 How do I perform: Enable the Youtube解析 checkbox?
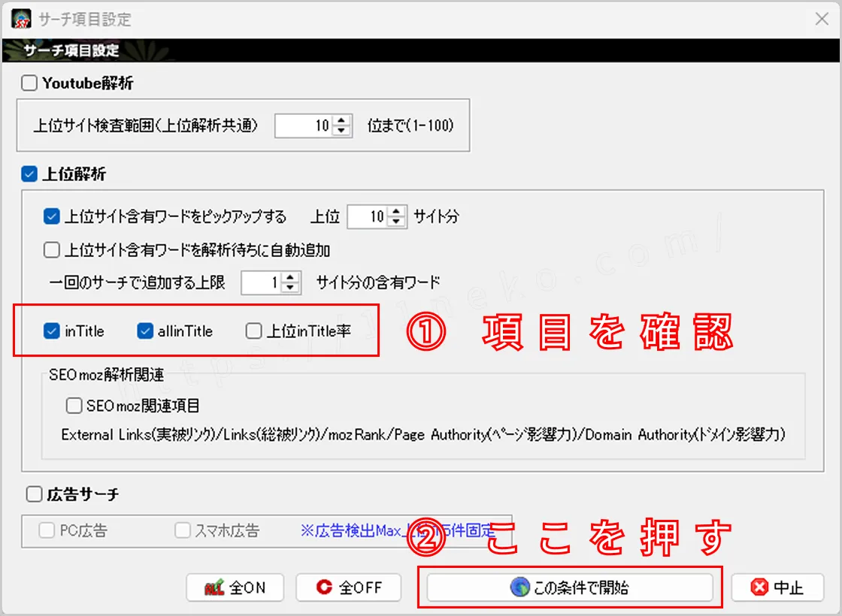point(29,83)
